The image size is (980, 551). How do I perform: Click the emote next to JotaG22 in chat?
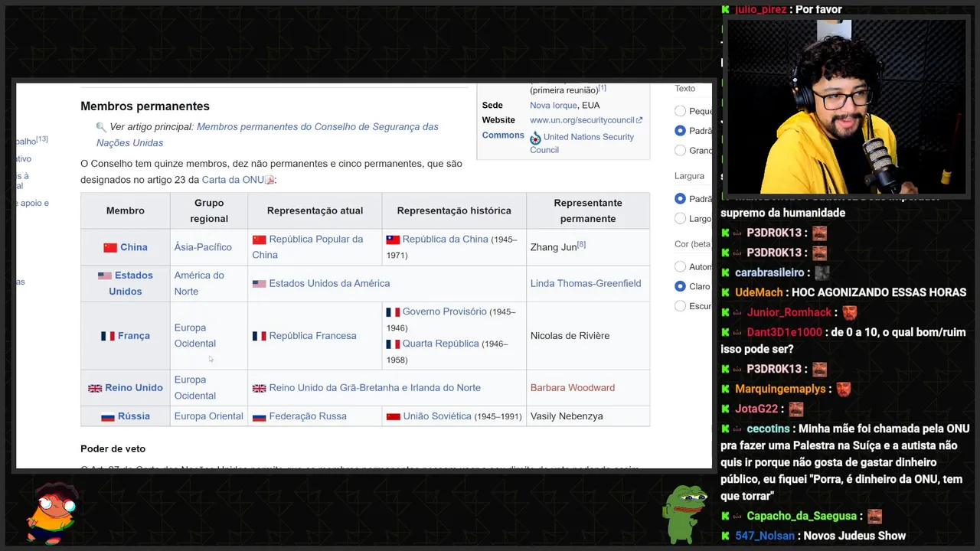click(x=796, y=409)
